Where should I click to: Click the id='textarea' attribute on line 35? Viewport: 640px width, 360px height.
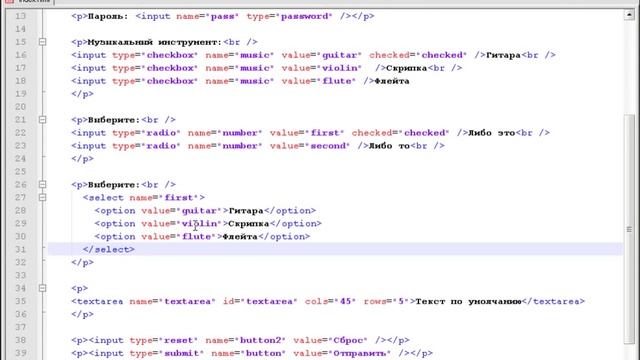pyautogui.click(x=260, y=302)
